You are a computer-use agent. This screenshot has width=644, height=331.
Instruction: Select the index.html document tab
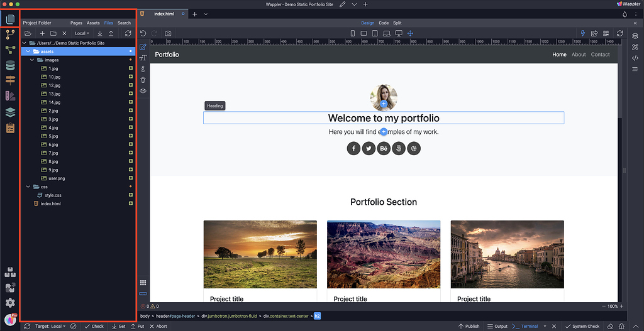point(163,14)
